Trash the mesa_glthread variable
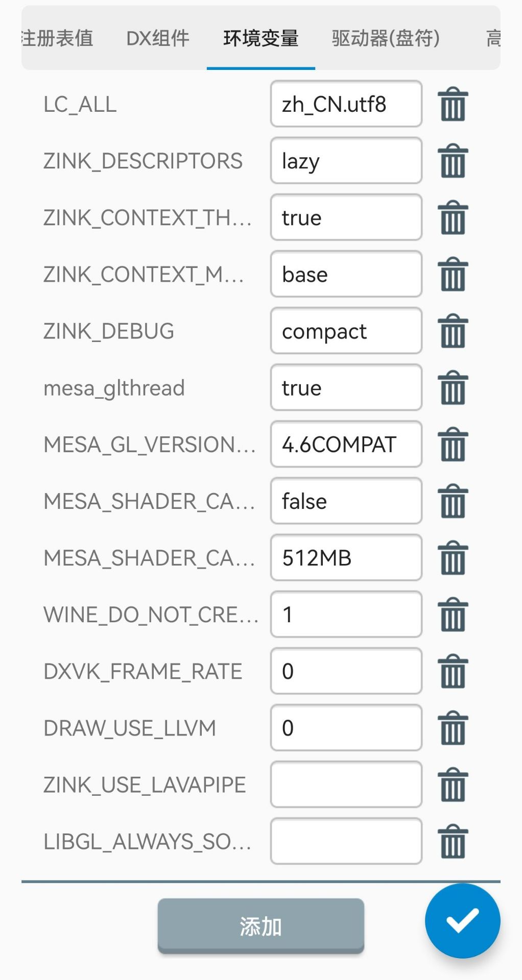 coord(453,387)
